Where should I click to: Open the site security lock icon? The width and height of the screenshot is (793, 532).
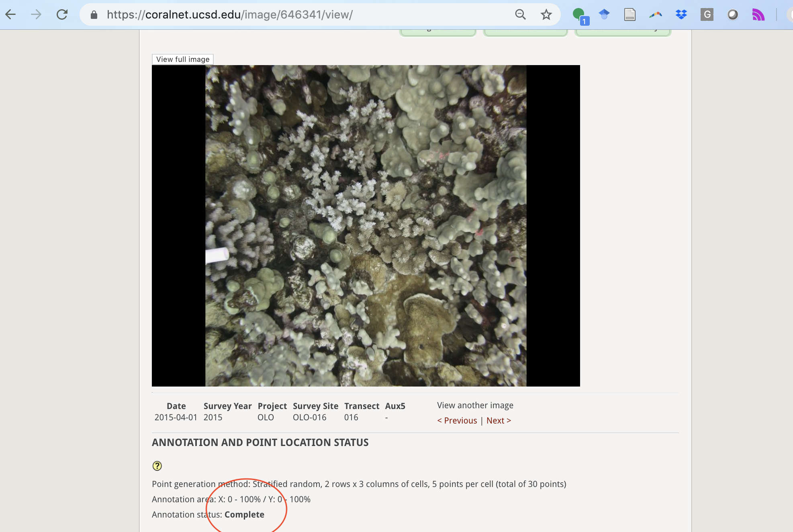94,15
